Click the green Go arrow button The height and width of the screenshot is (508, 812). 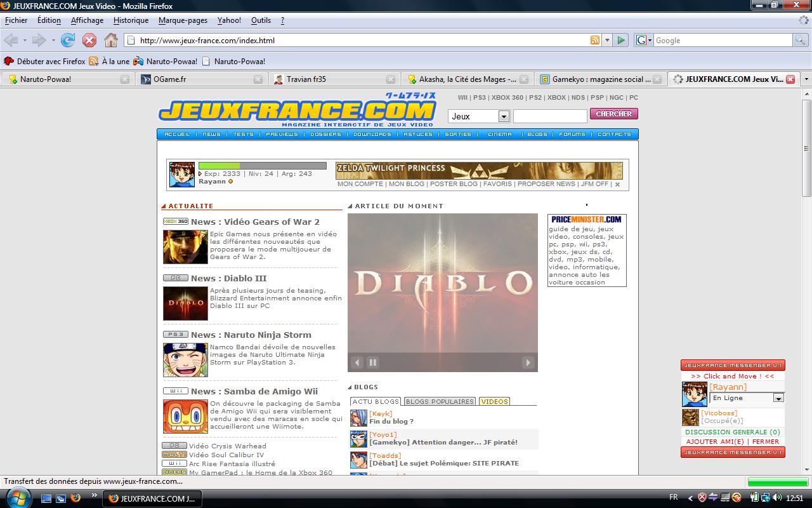[621, 40]
